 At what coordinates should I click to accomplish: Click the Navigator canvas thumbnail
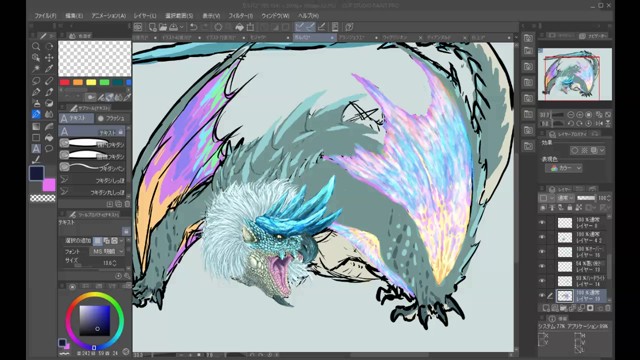(x=575, y=74)
